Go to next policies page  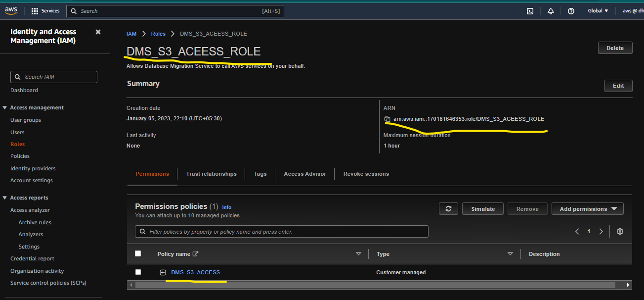pos(601,232)
